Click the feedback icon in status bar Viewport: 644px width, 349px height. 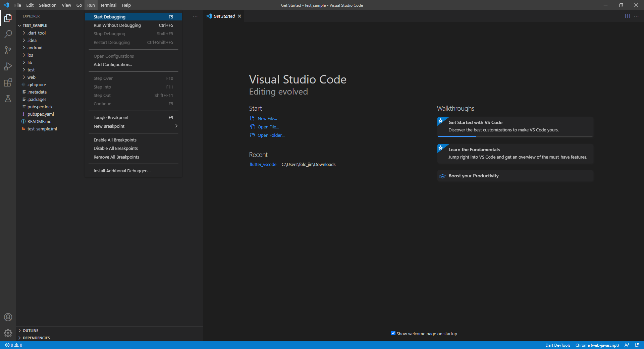(x=627, y=345)
